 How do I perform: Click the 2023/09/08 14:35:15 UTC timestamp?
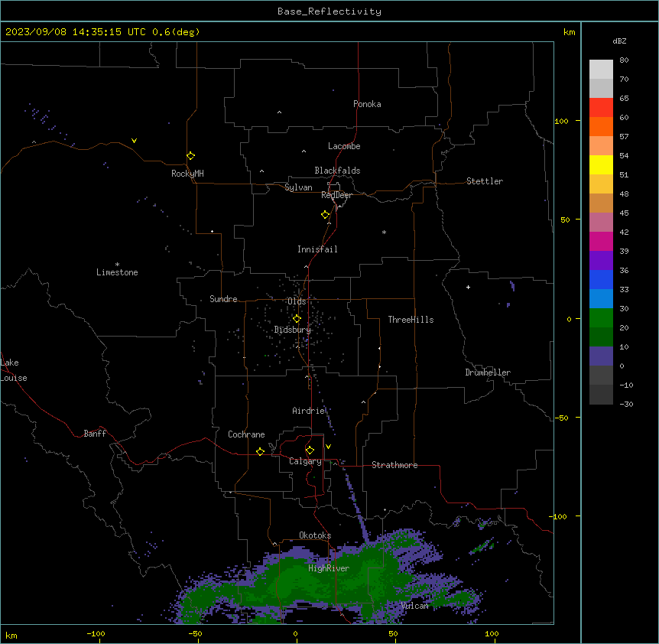pyautogui.click(x=76, y=32)
